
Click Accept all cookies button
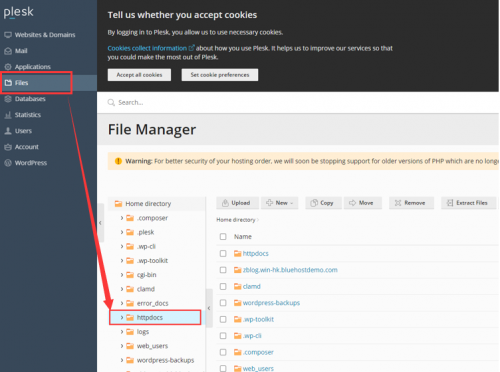point(139,75)
